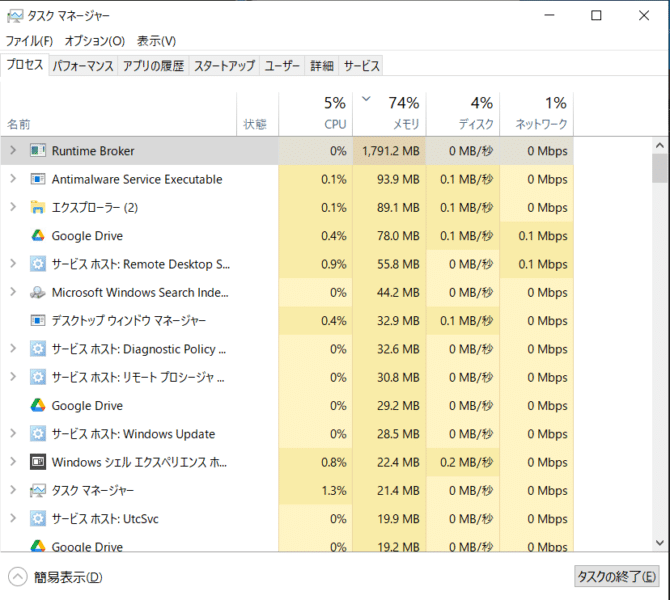Click the 19.9 MB memory cell
670x600 pixels.
tap(389, 518)
